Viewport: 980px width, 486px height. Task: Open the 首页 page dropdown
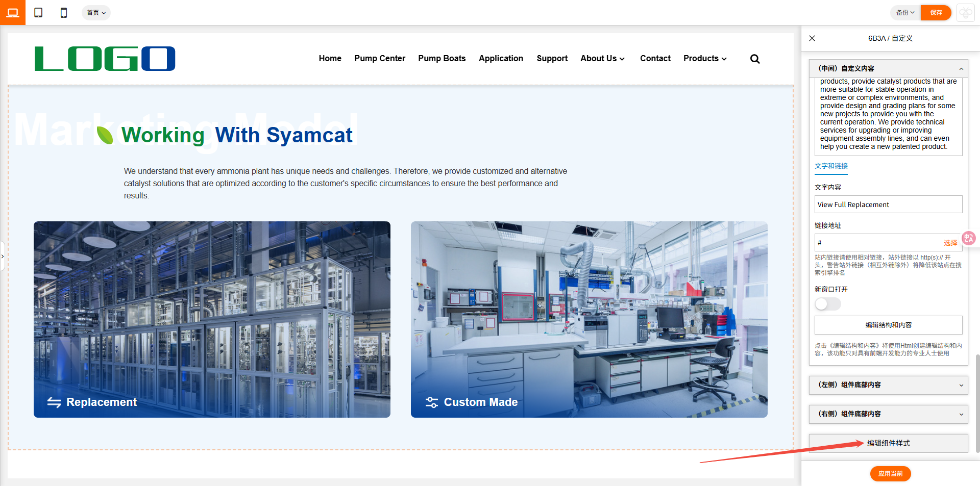click(96, 13)
